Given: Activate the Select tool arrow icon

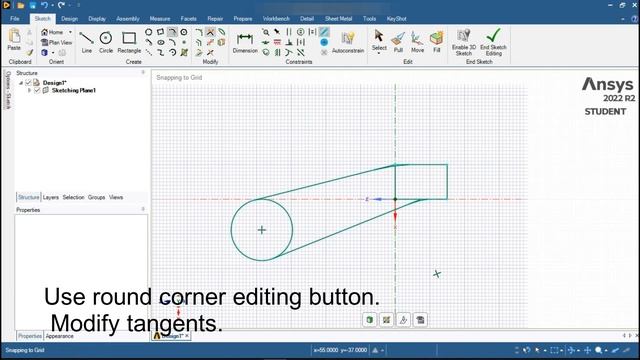Looking at the screenshot, I should [x=379, y=36].
